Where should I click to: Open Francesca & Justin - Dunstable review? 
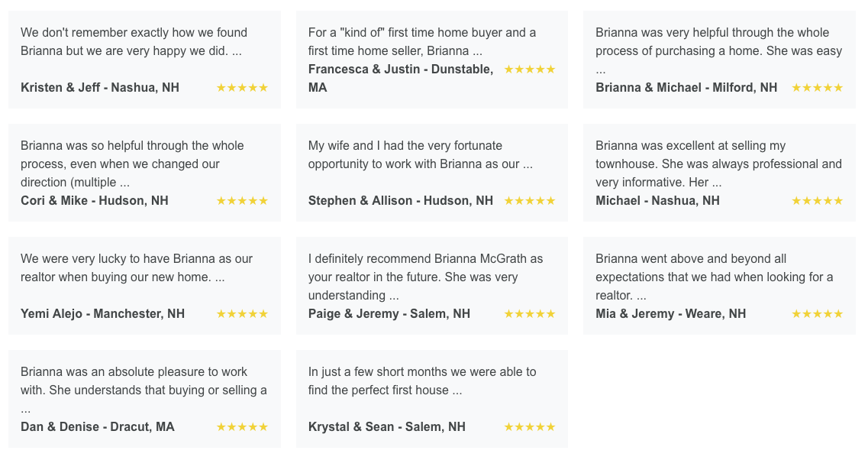(x=401, y=78)
